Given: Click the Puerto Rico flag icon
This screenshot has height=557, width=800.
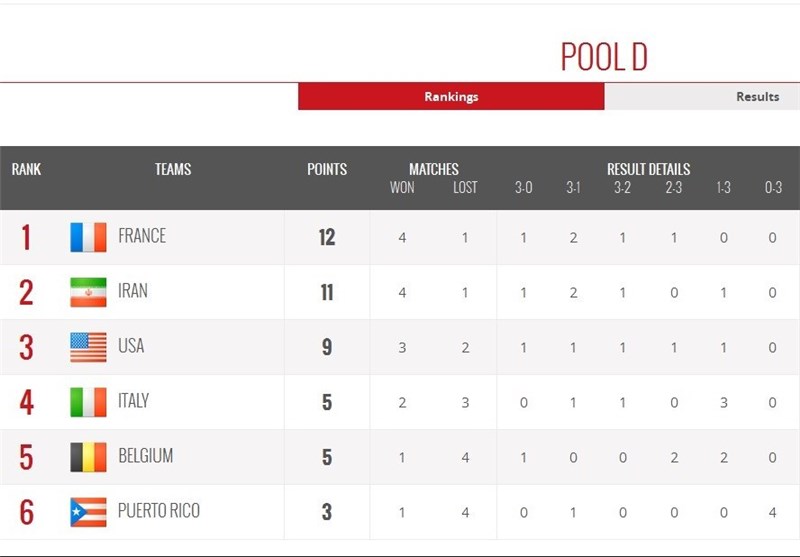Looking at the screenshot, I should [88, 512].
